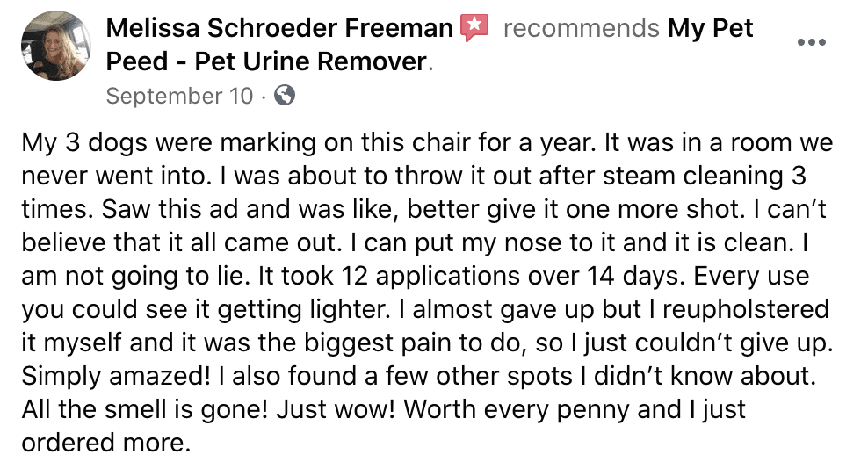Click the phrase "Simply amazed!" in the review

116,377
